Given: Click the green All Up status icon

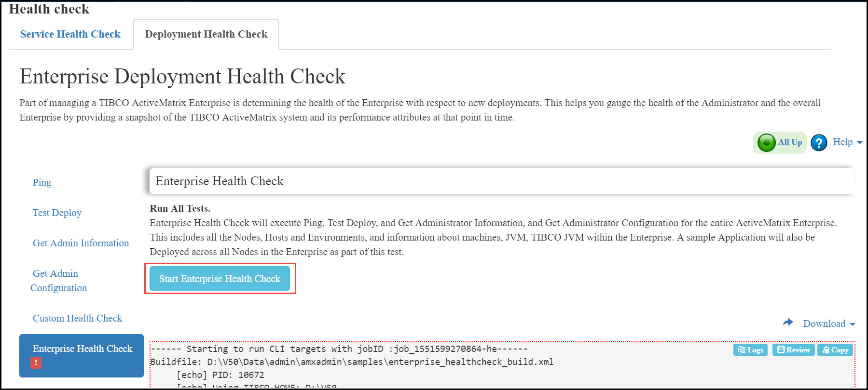Looking at the screenshot, I should [766, 143].
